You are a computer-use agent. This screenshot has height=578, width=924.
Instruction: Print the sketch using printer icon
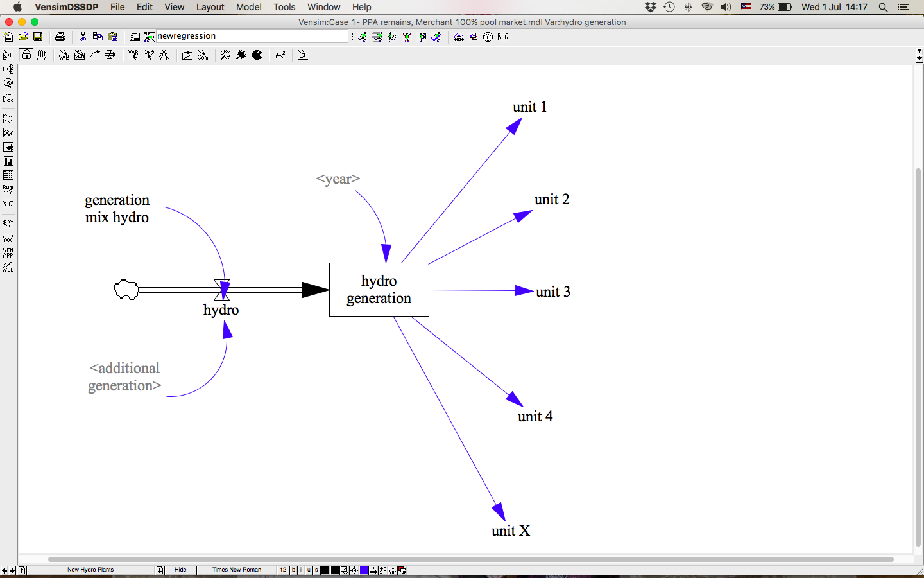(x=60, y=37)
